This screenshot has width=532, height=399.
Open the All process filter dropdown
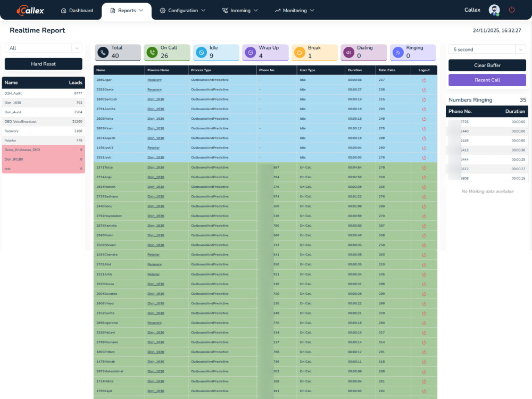(44, 48)
